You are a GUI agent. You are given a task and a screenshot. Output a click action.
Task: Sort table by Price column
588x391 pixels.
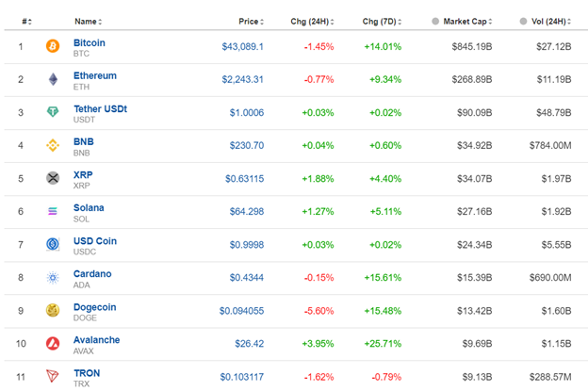[252, 22]
